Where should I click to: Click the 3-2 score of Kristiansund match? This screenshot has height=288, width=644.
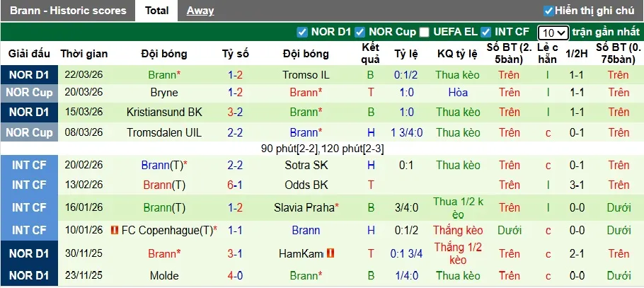click(x=235, y=112)
